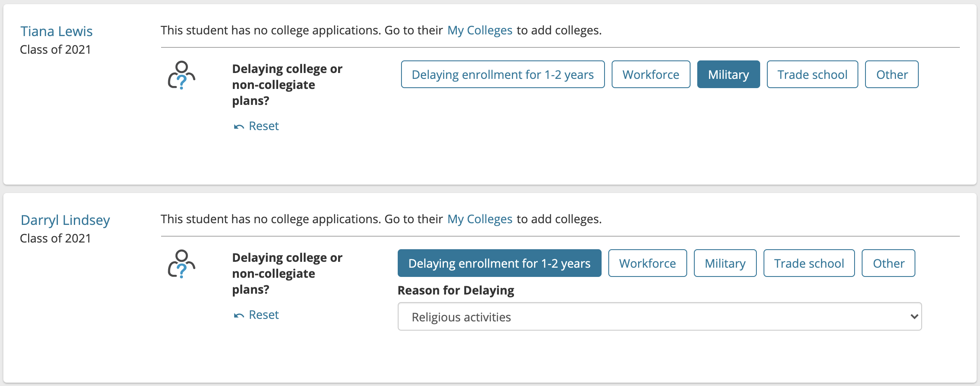Open Darryl Lindsey student profile

click(x=65, y=220)
